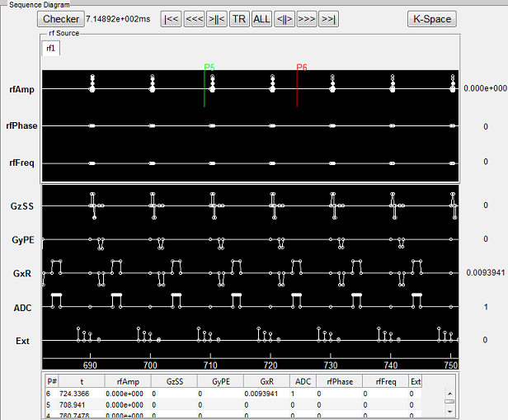Click the rfPhase track label
The height and width of the screenshot is (420, 508).
tap(21, 125)
